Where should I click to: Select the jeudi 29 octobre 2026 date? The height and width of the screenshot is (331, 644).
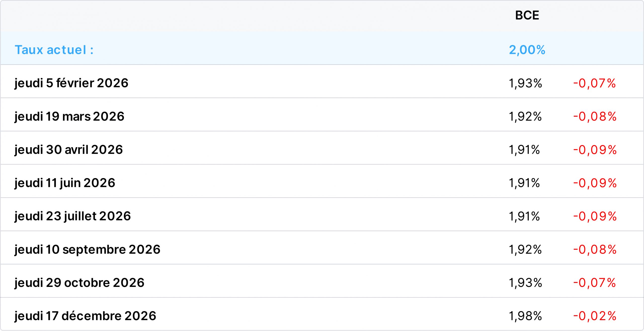pyautogui.click(x=79, y=283)
